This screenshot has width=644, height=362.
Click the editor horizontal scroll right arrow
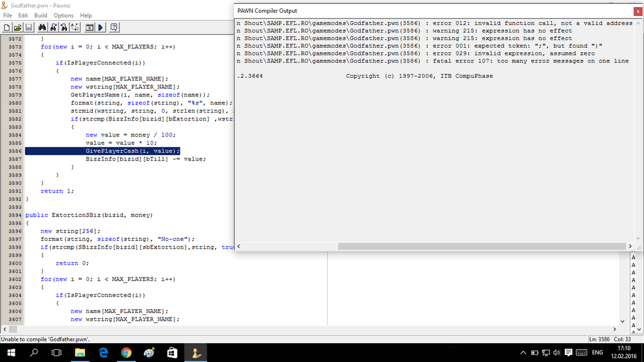(614, 329)
